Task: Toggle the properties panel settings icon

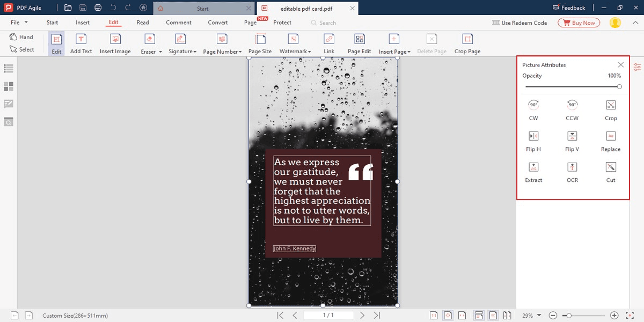Action: pos(637,67)
